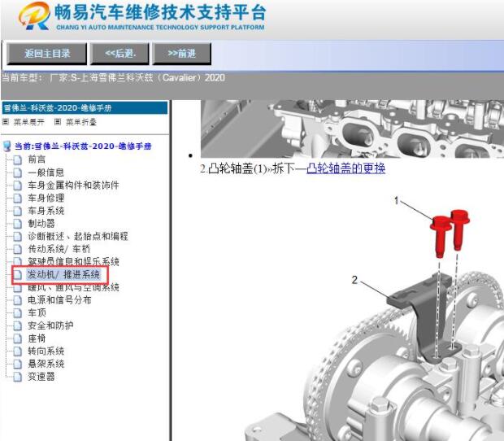Click the page icon next to 制动器
Screen dimensions: 504x441
tap(17, 224)
